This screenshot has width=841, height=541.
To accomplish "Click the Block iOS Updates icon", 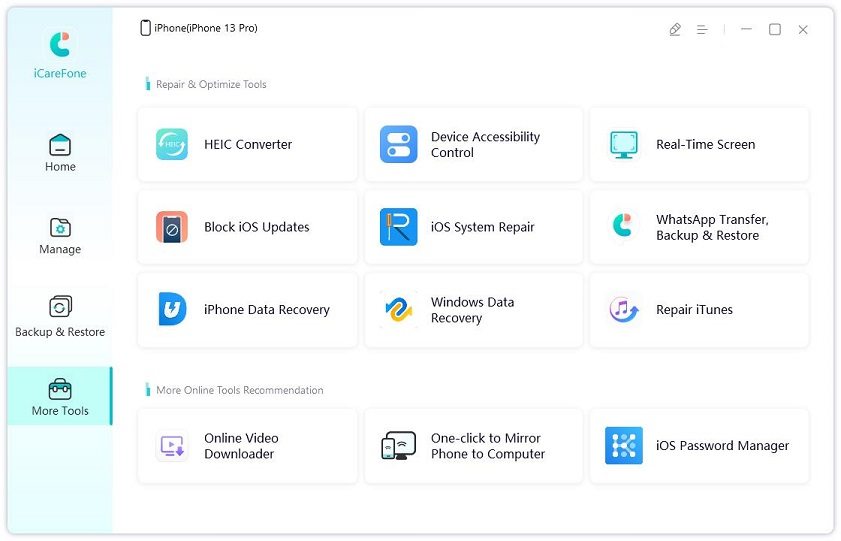I will coord(172,227).
